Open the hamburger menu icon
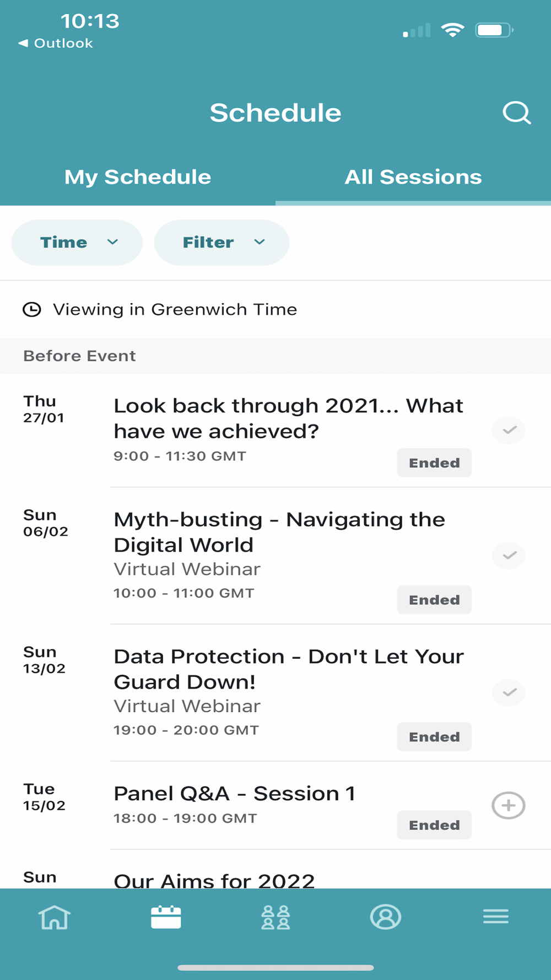 496,917
